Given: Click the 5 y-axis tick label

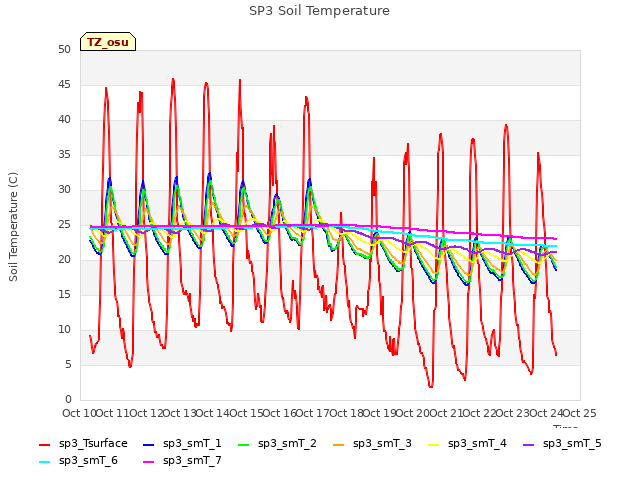Looking at the screenshot, I should pyautogui.click(x=68, y=364).
